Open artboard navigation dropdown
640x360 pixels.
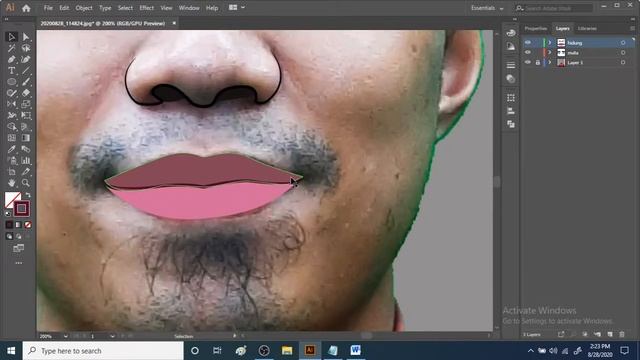112,336
